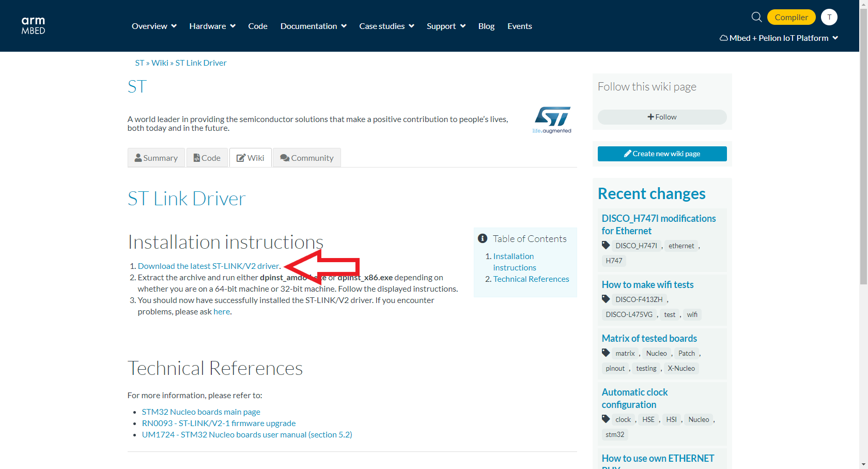Download the latest ST-LINK/V2 driver link
Screen dimensions: 868x469
pos(209,266)
